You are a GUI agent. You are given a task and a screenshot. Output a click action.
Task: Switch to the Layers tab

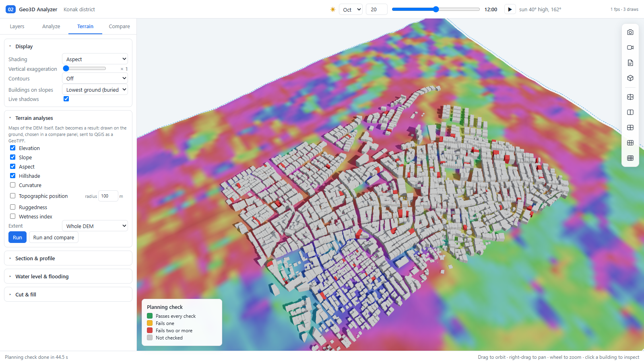pos(17,27)
